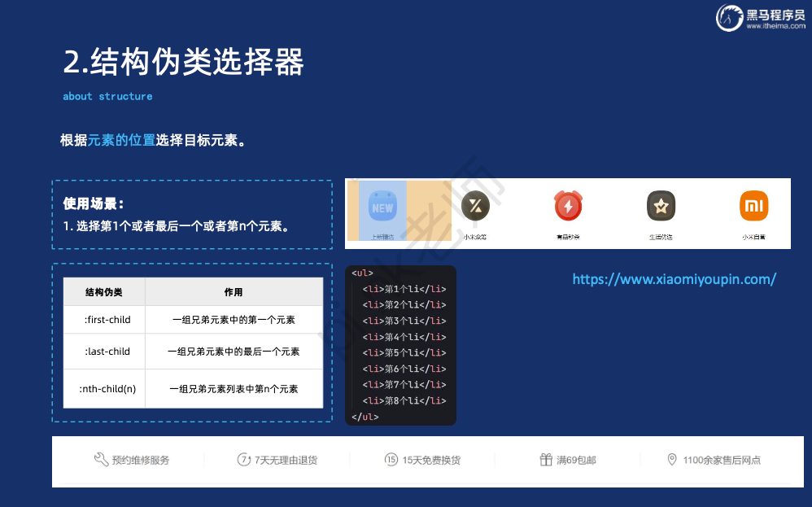Click the :last-child table cell
The height and width of the screenshot is (507, 812).
104,351
